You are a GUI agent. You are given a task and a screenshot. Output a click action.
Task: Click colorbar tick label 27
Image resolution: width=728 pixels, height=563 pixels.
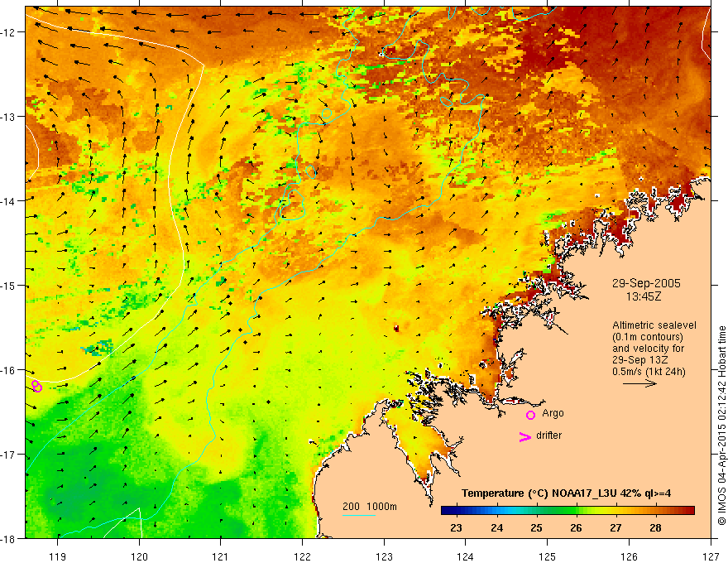click(615, 527)
